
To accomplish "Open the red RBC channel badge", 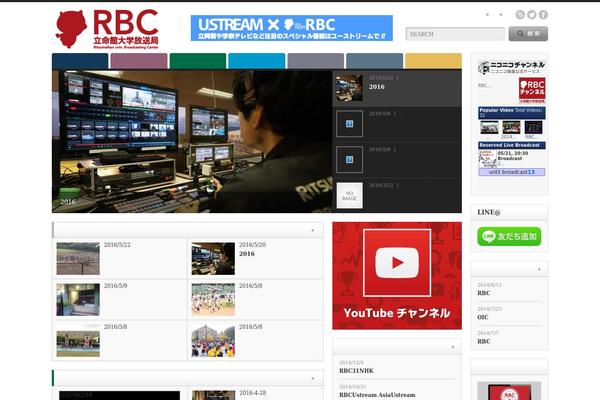I will 532,90.
